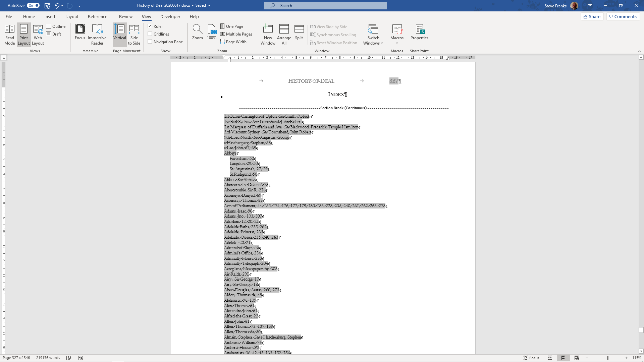The width and height of the screenshot is (644, 362).
Task: Open the Undo history dropdown arrow
Action: tap(62, 6)
